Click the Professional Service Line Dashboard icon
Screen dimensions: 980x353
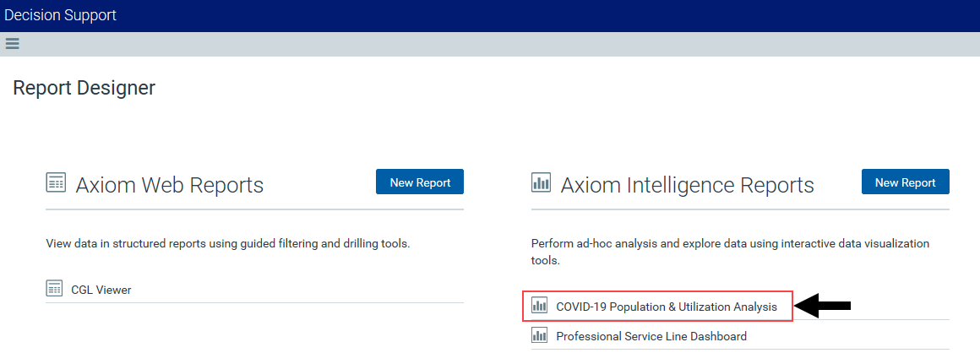[x=539, y=335]
